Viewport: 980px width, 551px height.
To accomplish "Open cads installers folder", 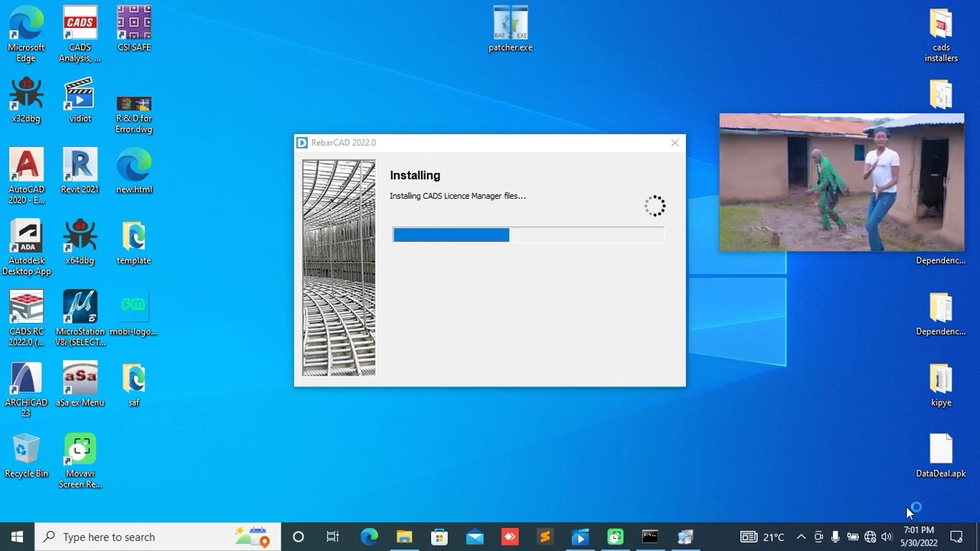I will [941, 35].
